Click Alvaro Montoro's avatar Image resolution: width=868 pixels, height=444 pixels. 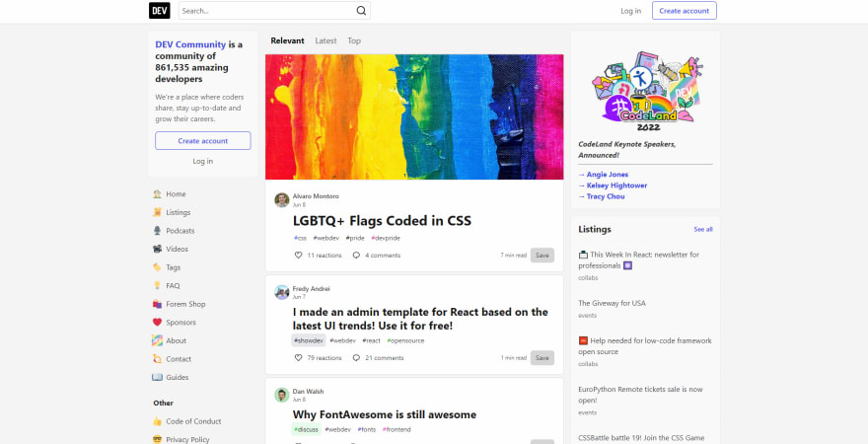pyautogui.click(x=282, y=200)
